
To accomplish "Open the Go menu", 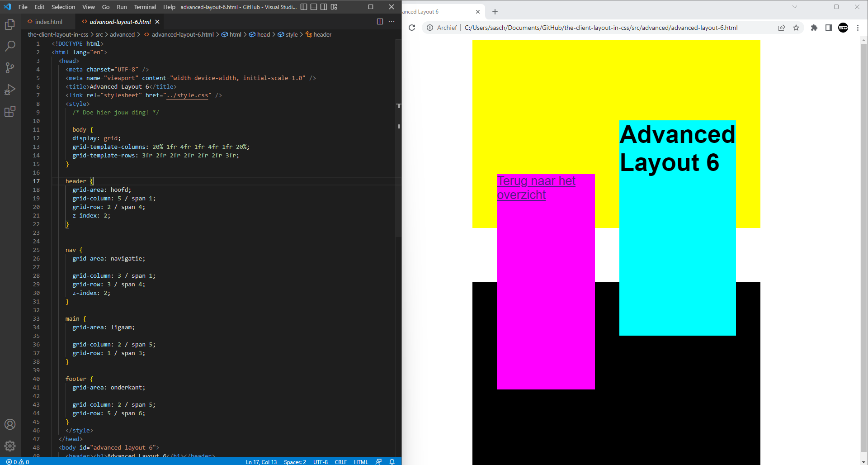I will tap(106, 7).
